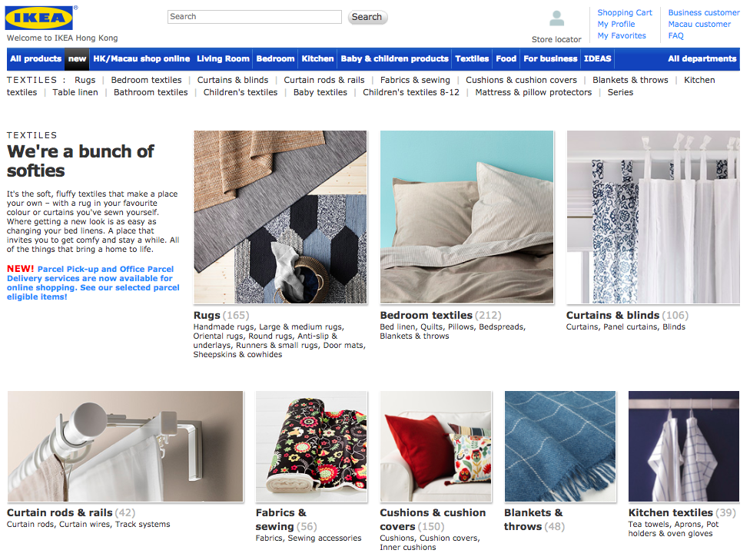Open the IDEAS section
The image size is (750, 560).
(597, 58)
